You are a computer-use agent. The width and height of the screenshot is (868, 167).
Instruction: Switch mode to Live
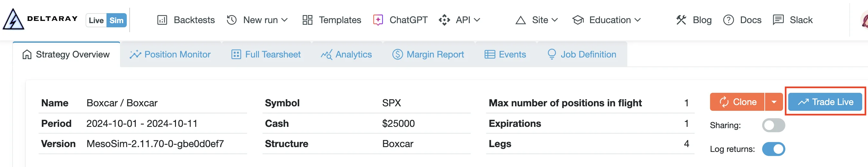pyautogui.click(x=96, y=21)
